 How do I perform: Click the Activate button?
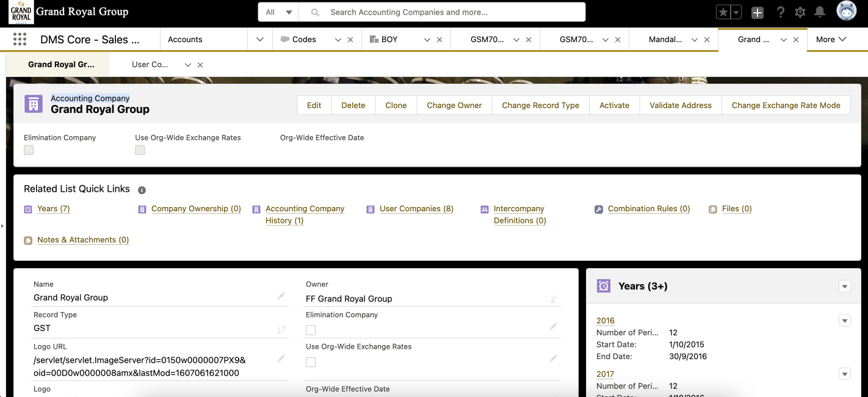tap(615, 105)
